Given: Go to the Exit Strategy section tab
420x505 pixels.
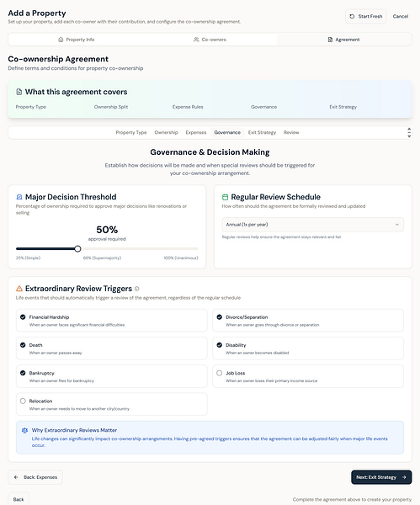Looking at the screenshot, I should [262, 132].
